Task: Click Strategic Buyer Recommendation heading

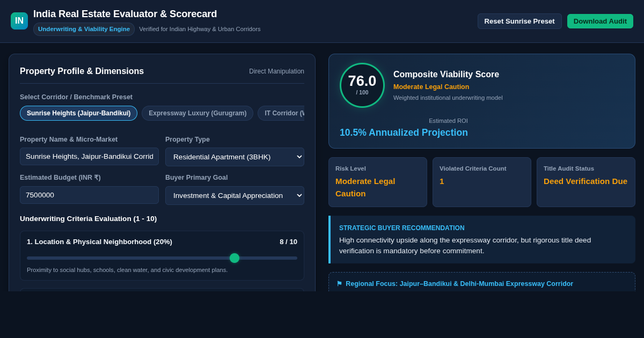Action: [x=402, y=228]
